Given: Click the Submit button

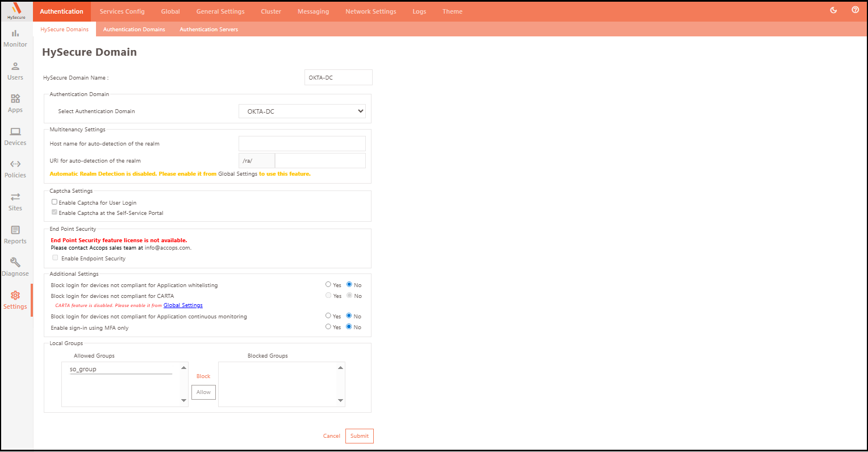Looking at the screenshot, I should pyautogui.click(x=359, y=436).
